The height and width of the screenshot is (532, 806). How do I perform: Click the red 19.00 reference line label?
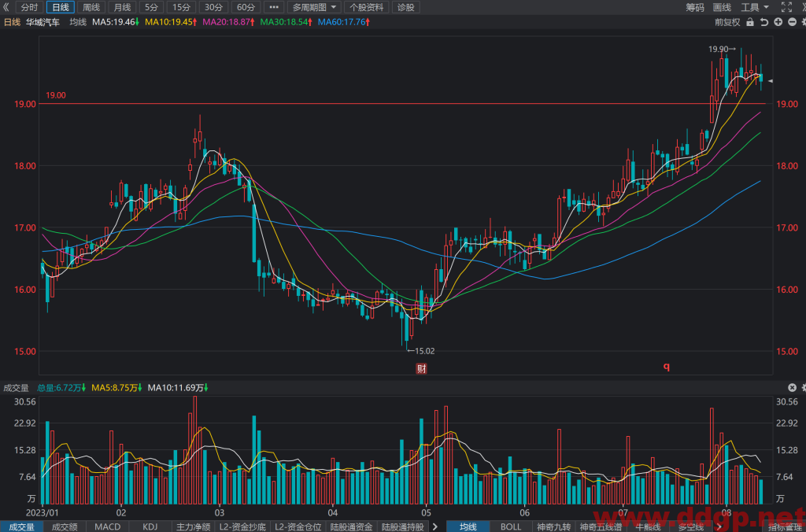pos(56,95)
